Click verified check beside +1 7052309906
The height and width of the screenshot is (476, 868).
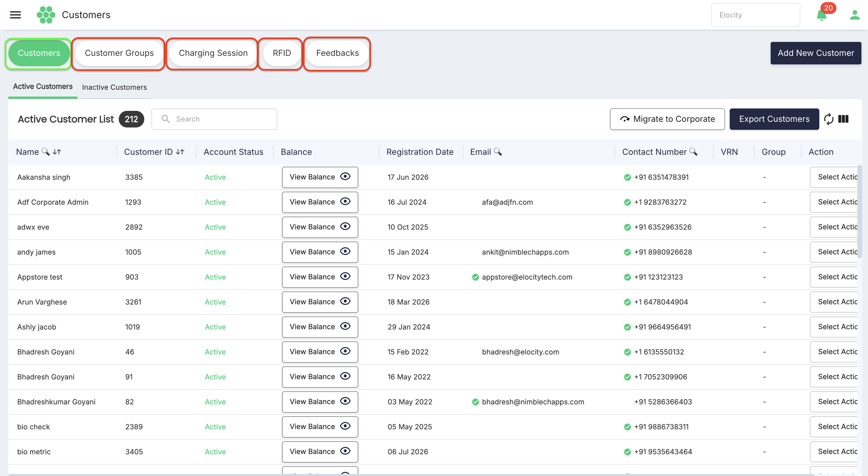pos(628,377)
